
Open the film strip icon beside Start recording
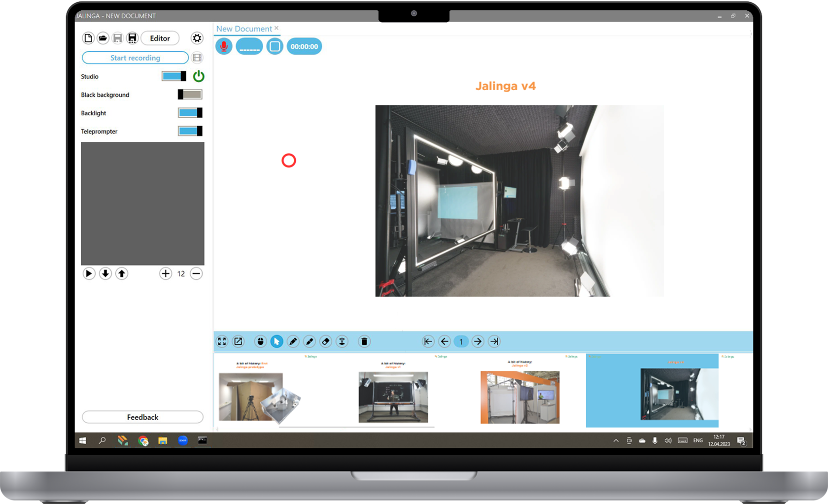[197, 58]
